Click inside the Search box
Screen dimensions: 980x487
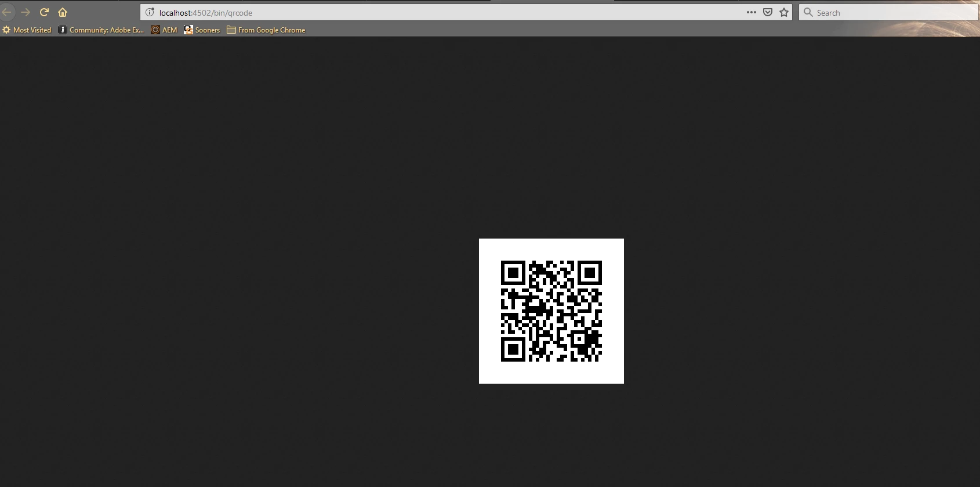pyautogui.click(x=888, y=12)
